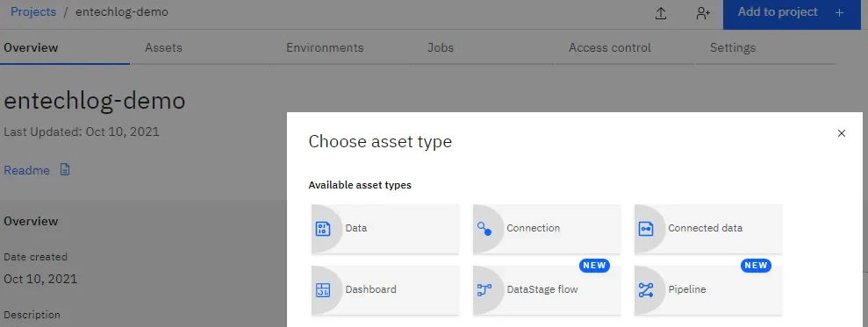Viewport: 868px width, 327px height.
Task: Choose the Connection asset icon
Action: pos(484,229)
